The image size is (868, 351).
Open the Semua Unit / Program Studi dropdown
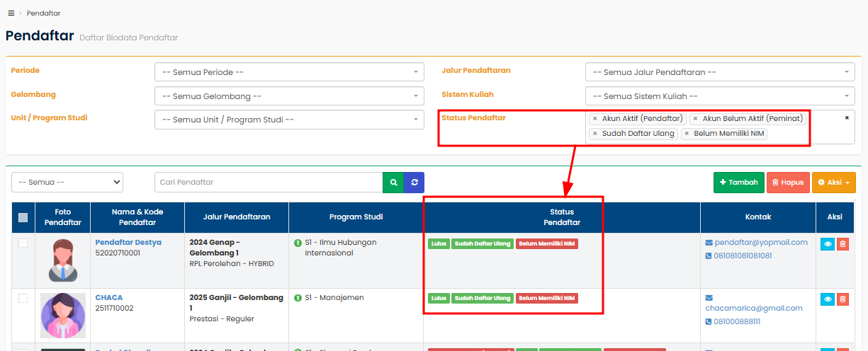click(x=289, y=120)
